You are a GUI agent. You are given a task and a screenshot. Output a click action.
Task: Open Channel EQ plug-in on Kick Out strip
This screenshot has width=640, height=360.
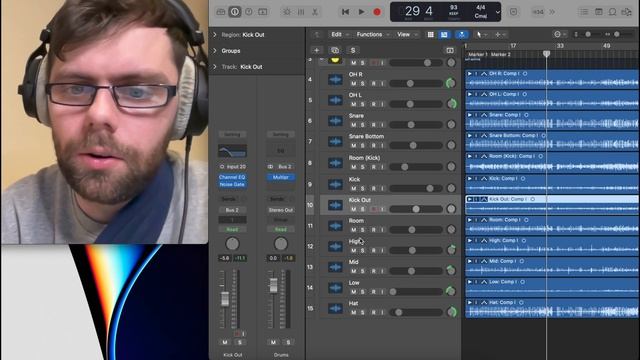point(232,177)
